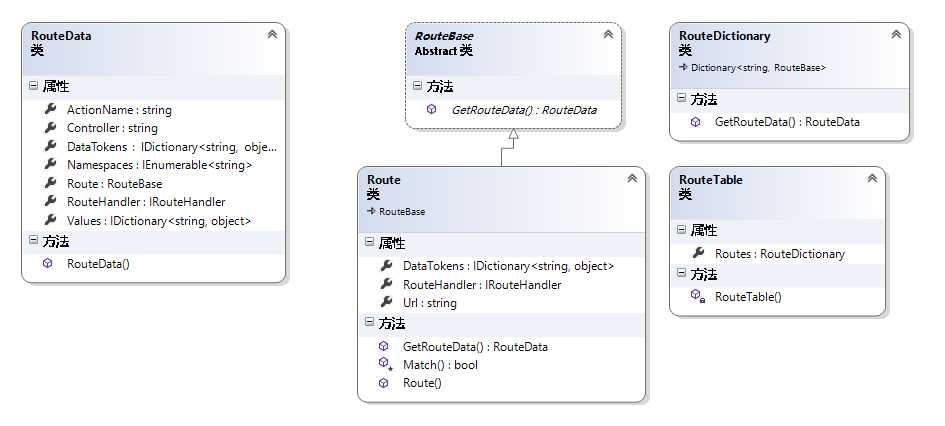Click wrench icon next to Routes property
Image resolution: width=945 pixels, height=426 pixels.
[698, 253]
